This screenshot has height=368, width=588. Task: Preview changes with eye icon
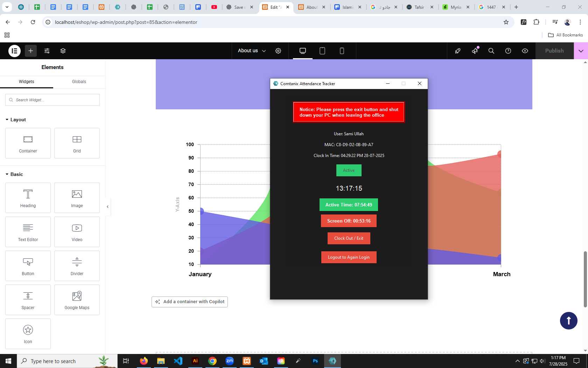tap(525, 51)
